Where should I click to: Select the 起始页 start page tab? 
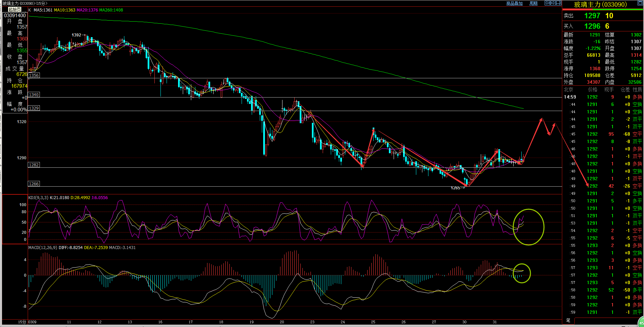pyautogui.click(x=15, y=9)
